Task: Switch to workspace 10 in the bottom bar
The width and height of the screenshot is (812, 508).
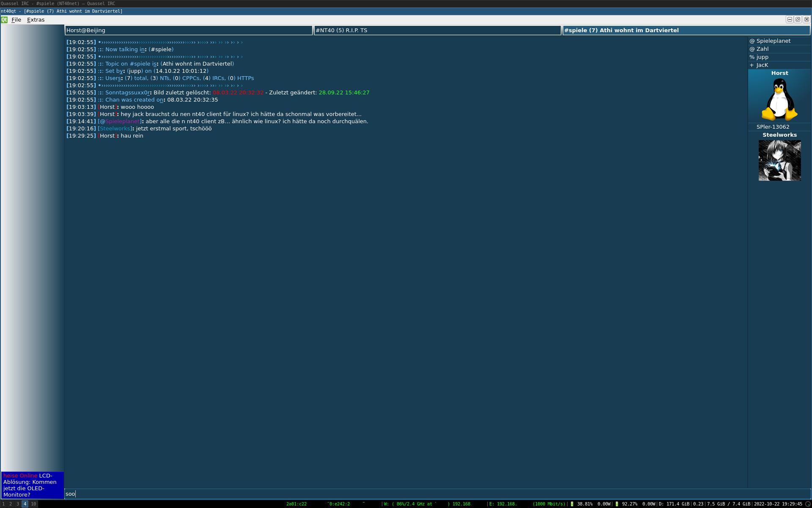Action: point(33,504)
